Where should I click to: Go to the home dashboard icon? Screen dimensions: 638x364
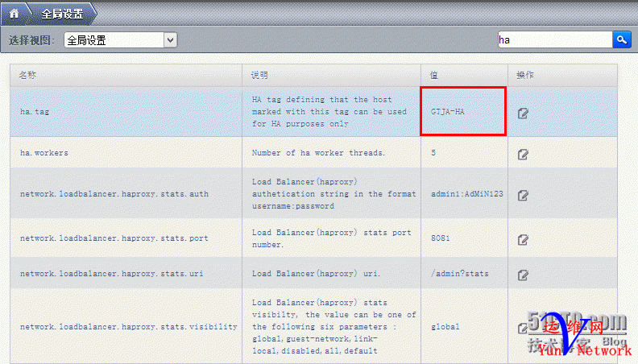[x=14, y=14]
